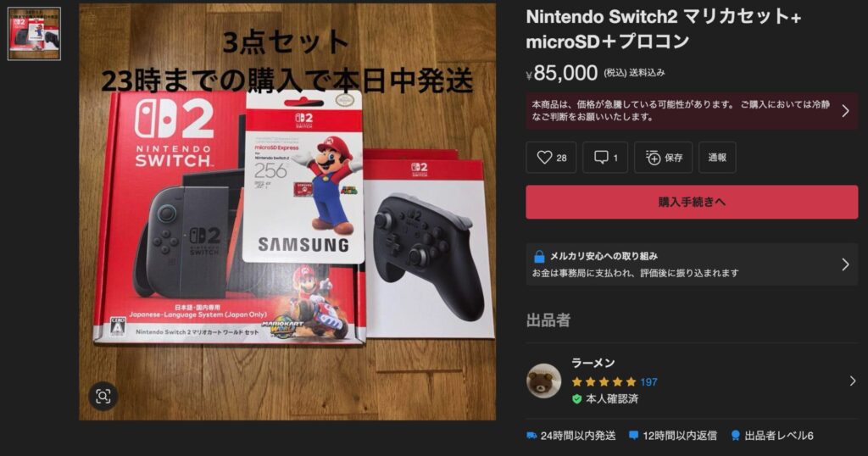This screenshot has height=456, width=868.
Task: Open the seller's 197 ratings link
Action: pos(648,382)
